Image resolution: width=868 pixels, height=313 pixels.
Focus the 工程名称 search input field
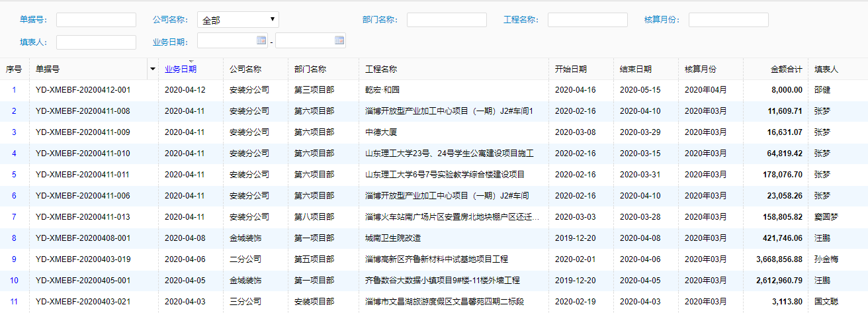pos(587,20)
